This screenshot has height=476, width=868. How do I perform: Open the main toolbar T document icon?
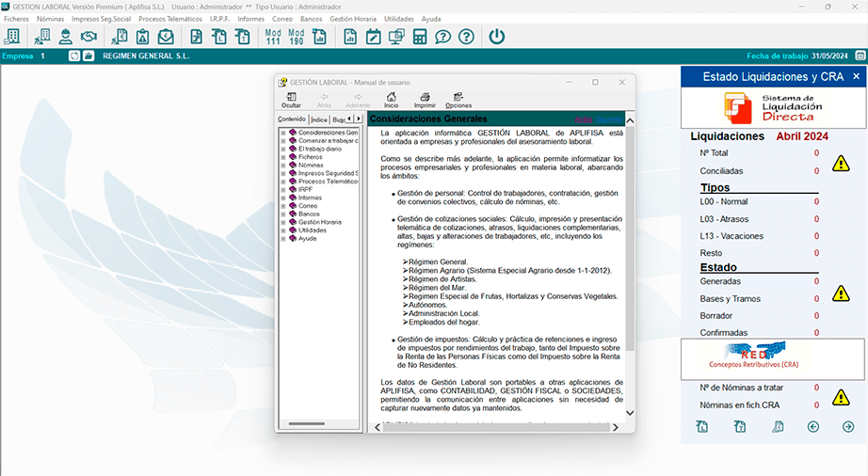(x=243, y=37)
